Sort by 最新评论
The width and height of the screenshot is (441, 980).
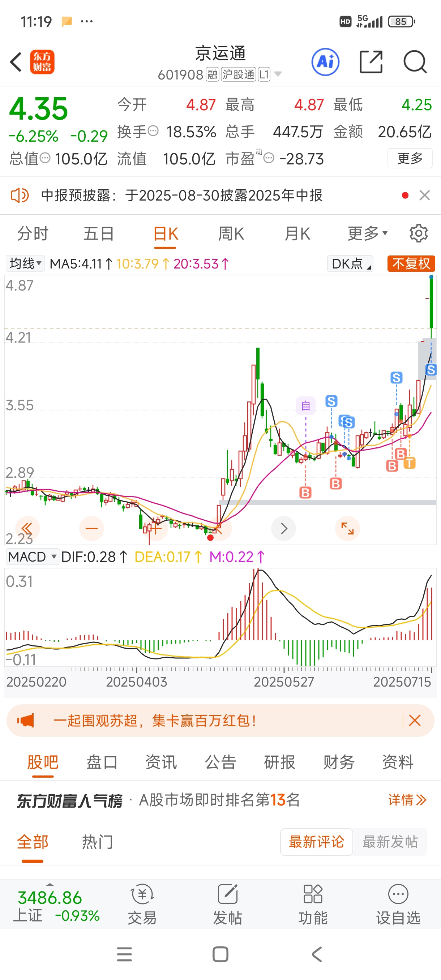[x=317, y=842]
